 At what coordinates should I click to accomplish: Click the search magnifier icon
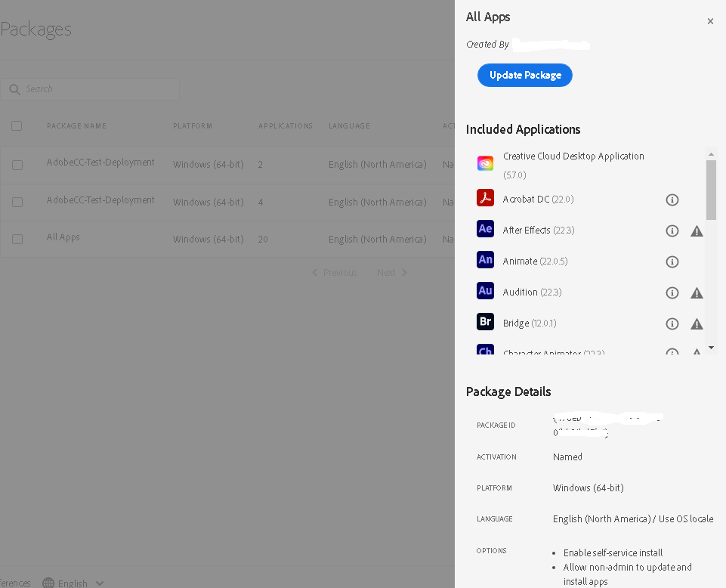coord(15,89)
